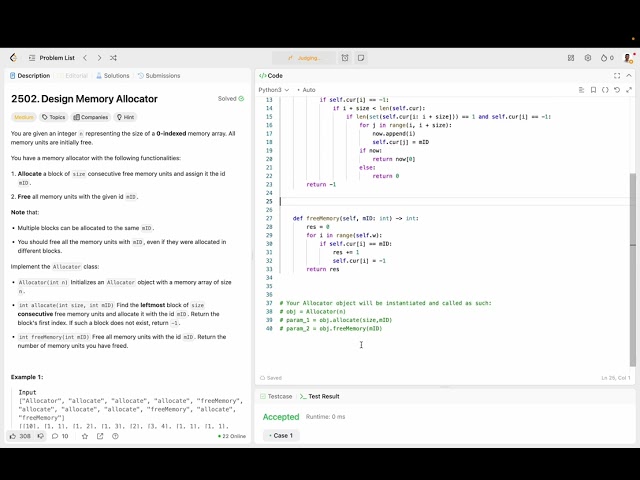Click the Example 1 heading
This screenshot has height=480, width=640.
(27, 377)
